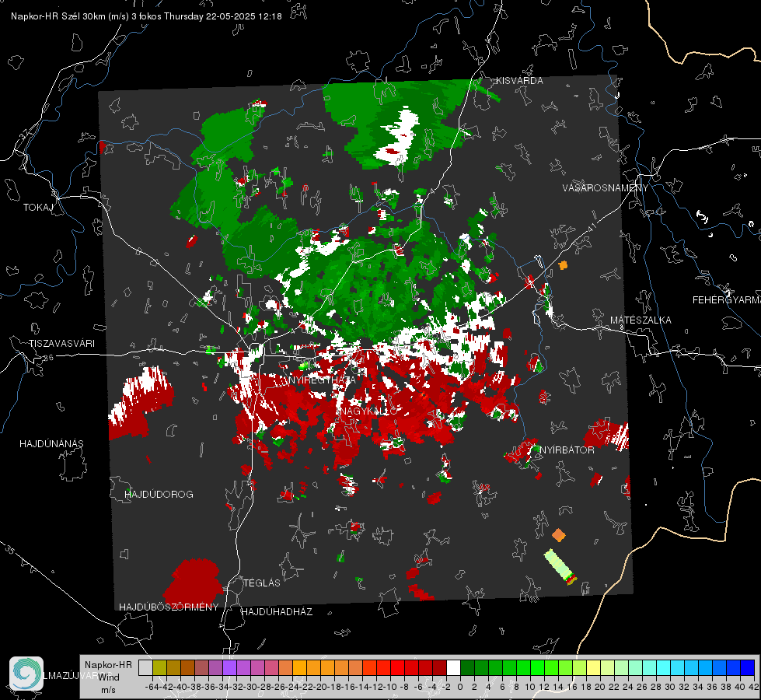This screenshot has height=700, width=761.
Task: Click the small orange echo west of VÁSÁROSNAMÉNY road
Action: click(563, 265)
